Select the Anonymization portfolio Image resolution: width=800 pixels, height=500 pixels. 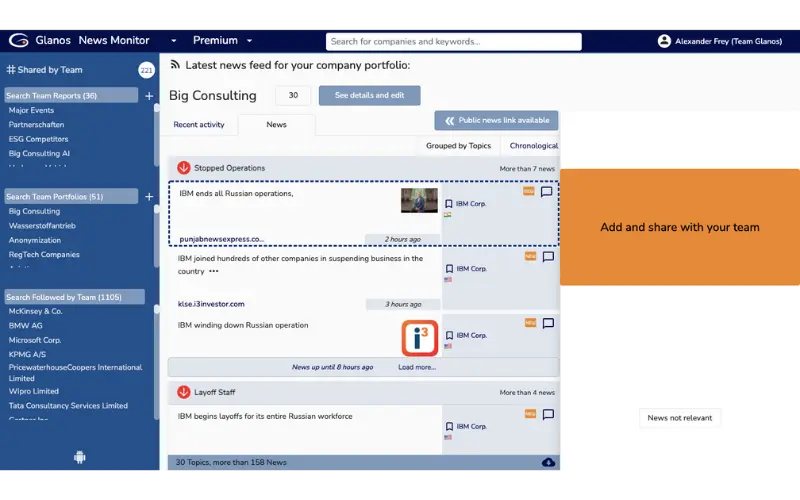point(35,240)
